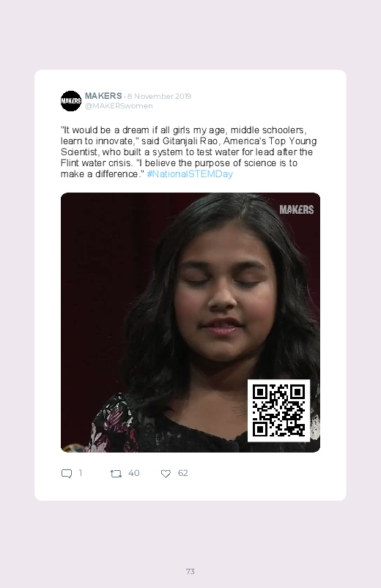Open the #NationalSTEMDay hashtag
The height and width of the screenshot is (588, 381).
pyautogui.click(x=190, y=174)
